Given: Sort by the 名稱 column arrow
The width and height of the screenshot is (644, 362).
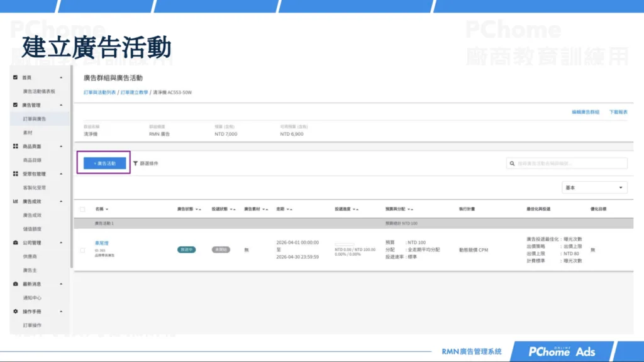Looking at the screenshot, I should coord(107,209).
